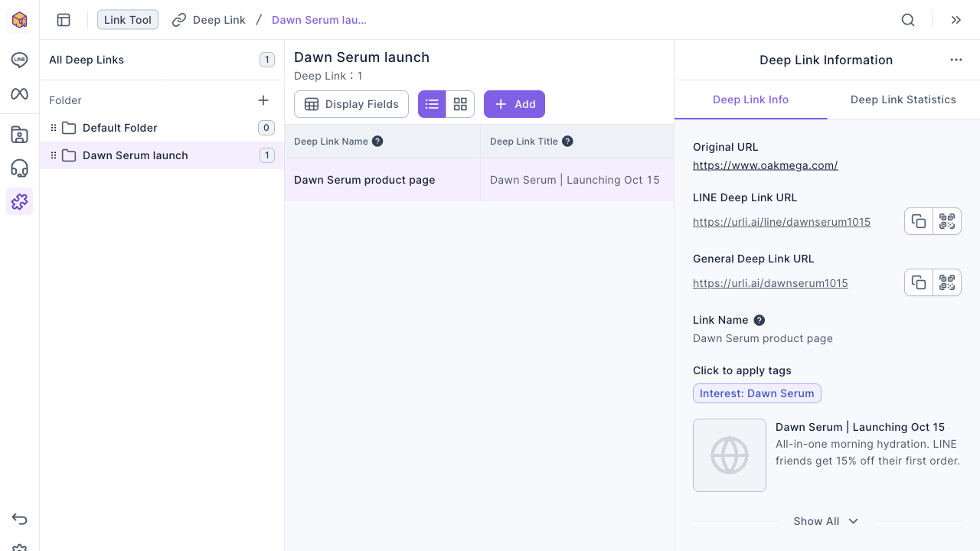
Task: Open the urli.ai/line/dawnserum1015 link
Action: tap(782, 222)
